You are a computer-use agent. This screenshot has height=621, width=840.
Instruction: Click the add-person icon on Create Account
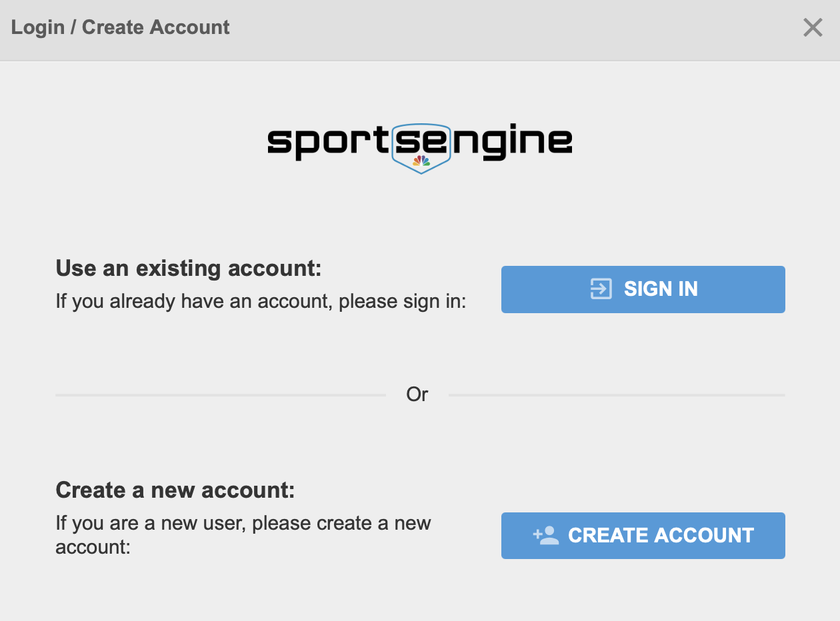546,535
